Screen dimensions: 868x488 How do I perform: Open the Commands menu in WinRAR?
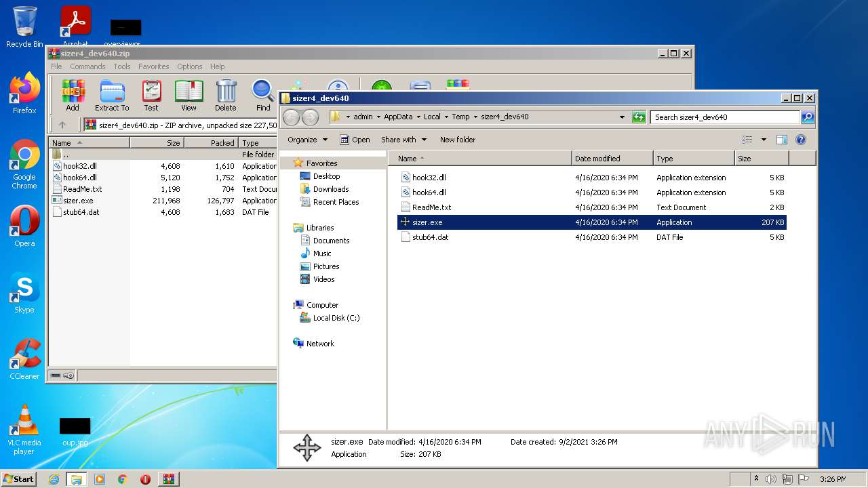pyautogui.click(x=87, y=66)
